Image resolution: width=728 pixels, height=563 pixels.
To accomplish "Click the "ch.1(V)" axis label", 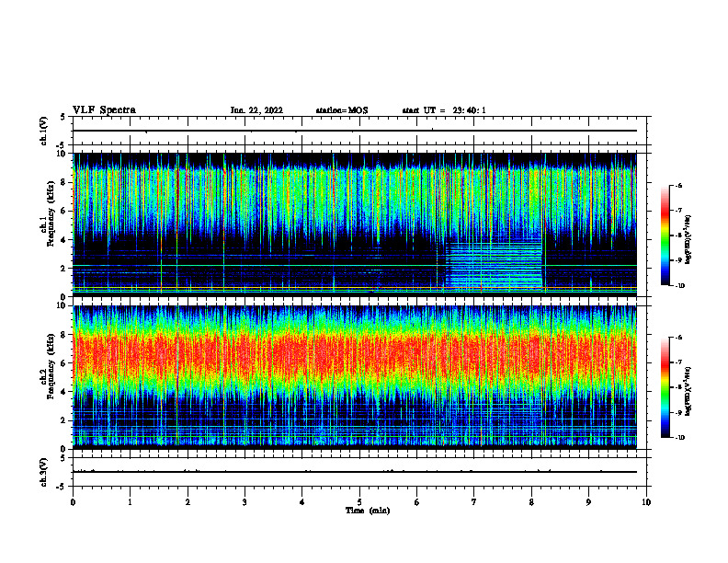I will 44,131.
